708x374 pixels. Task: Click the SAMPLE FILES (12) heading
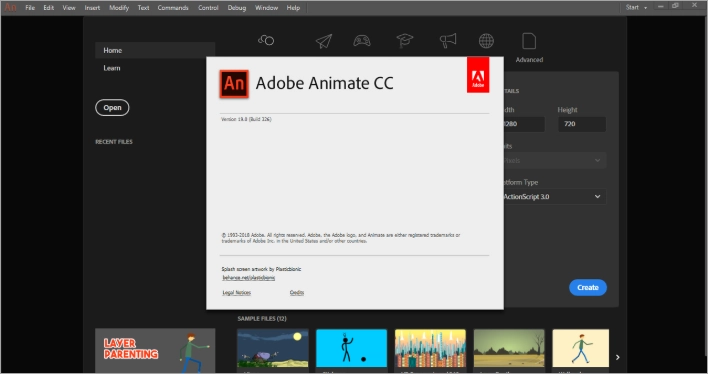[262, 318]
